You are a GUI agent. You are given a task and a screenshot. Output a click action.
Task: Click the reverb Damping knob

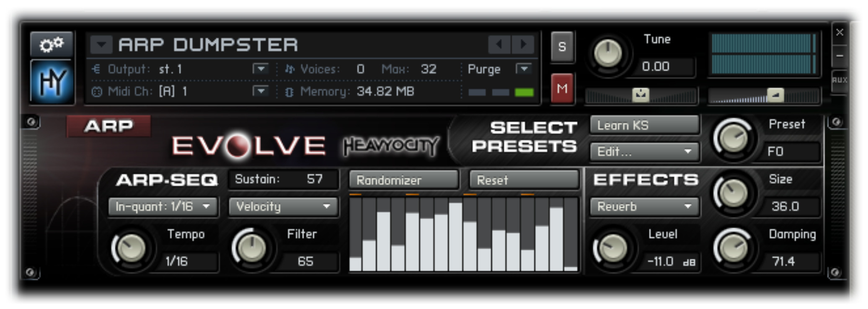[733, 247]
